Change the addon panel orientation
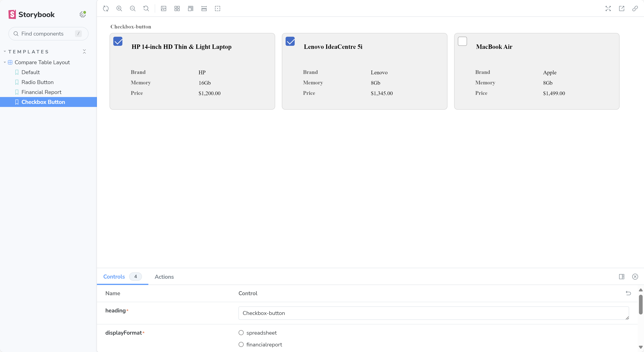Screen dimensions: 644x352 (x=622, y=277)
